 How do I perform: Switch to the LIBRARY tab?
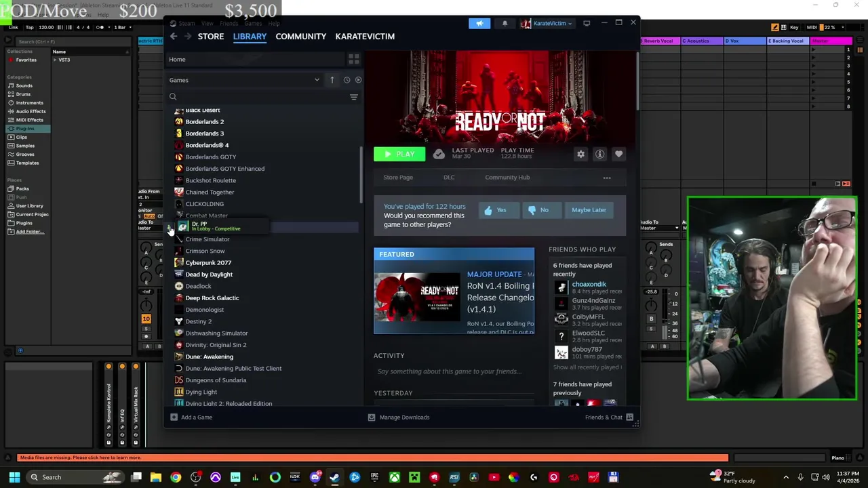250,36
